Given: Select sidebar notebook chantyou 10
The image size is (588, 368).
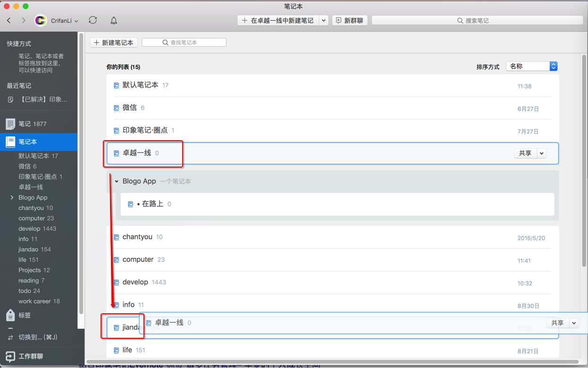Looking at the screenshot, I should click(x=35, y=208).
